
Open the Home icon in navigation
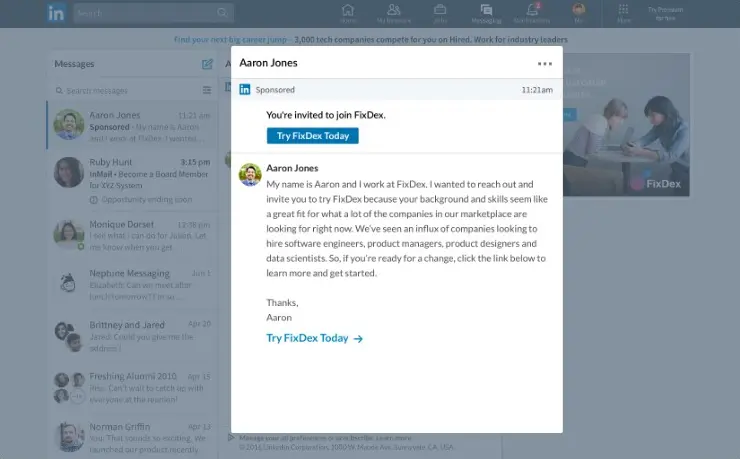[x=348, y=13]
